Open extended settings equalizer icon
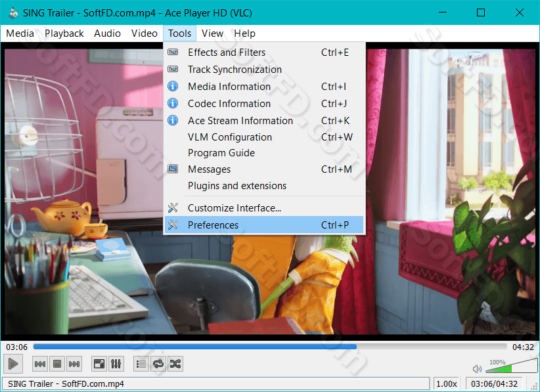 pyautogui.click(x=116, y=364)
